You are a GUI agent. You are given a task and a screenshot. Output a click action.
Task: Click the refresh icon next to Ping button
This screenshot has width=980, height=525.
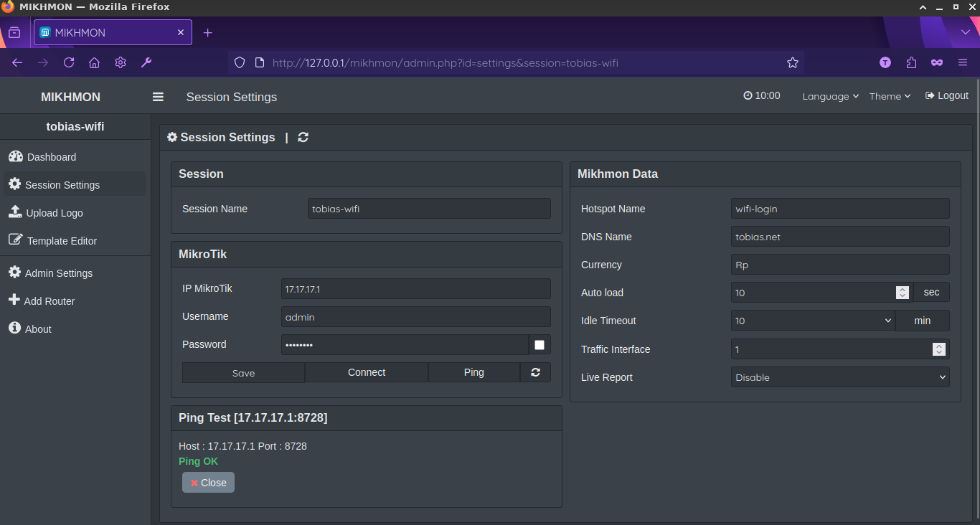535,372
